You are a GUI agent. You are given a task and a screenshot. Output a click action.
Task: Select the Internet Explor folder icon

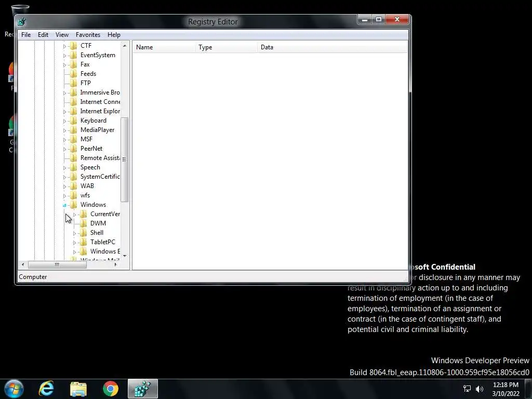pos(73,111)
